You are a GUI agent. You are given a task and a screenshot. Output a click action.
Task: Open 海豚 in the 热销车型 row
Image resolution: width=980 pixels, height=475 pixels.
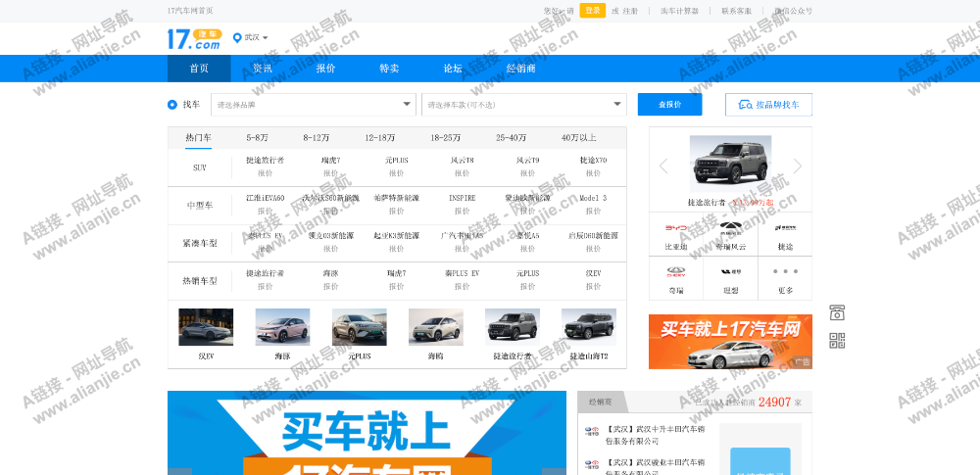pos(330,273)
